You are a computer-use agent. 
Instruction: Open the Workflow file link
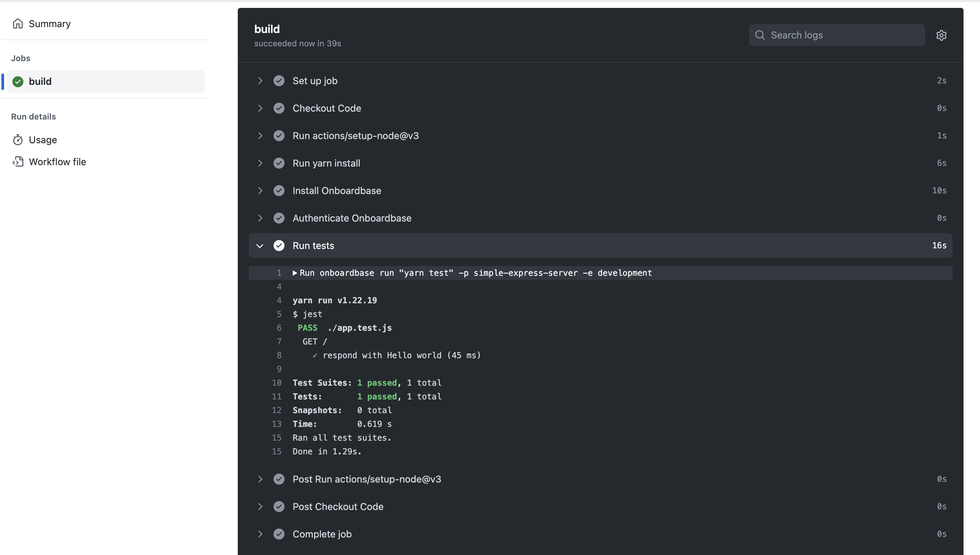point(57,162)
